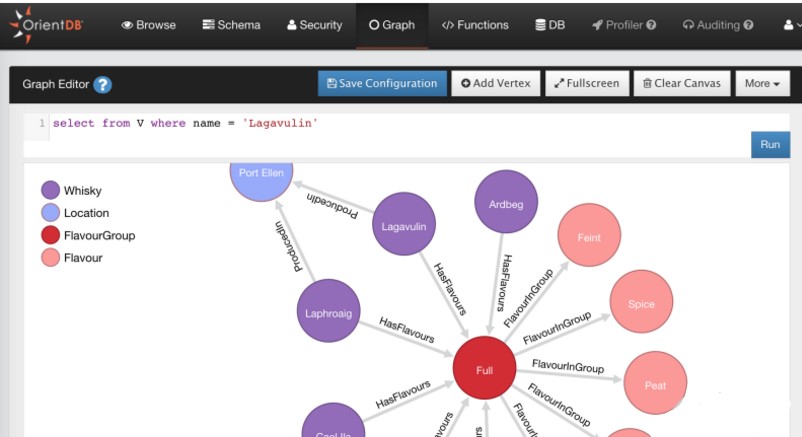Click the Auditing help question mark icon
This screenshot has width=802, height=437.
pos(748,25)
